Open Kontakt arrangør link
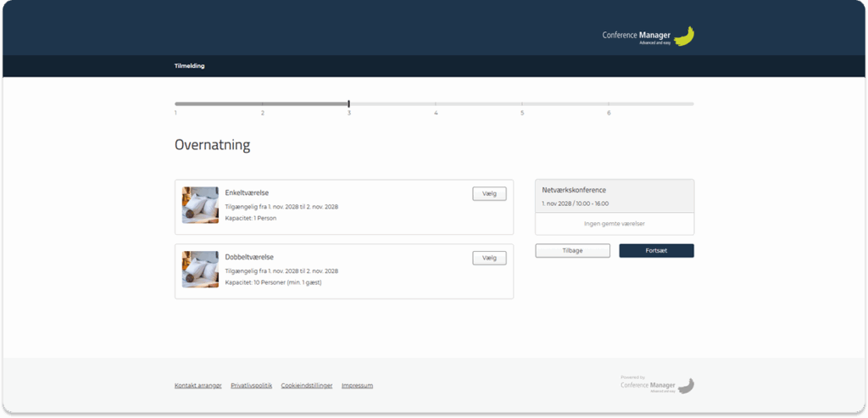This screenshot has width=868, height=418. coord(198,386)
